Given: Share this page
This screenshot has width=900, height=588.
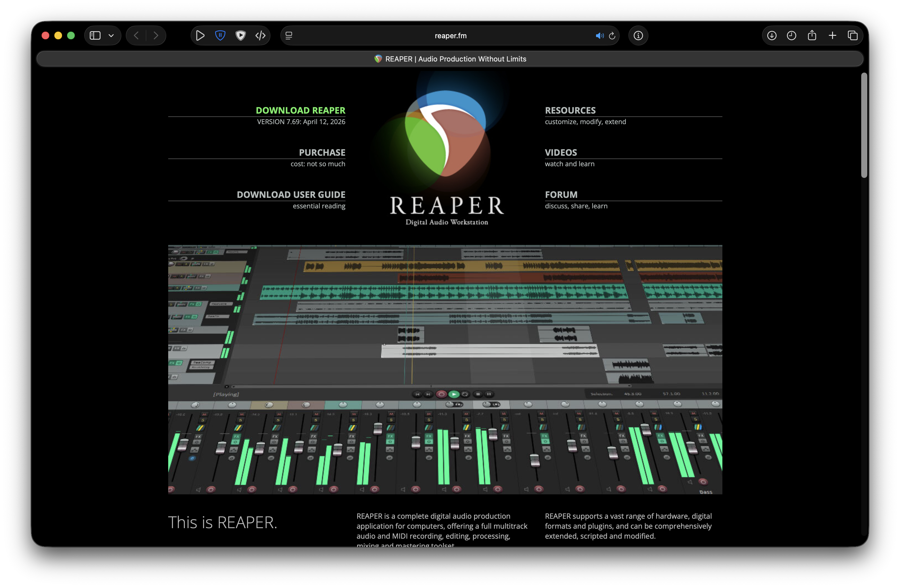Looking at the screenshot, I should coord(812,35).
